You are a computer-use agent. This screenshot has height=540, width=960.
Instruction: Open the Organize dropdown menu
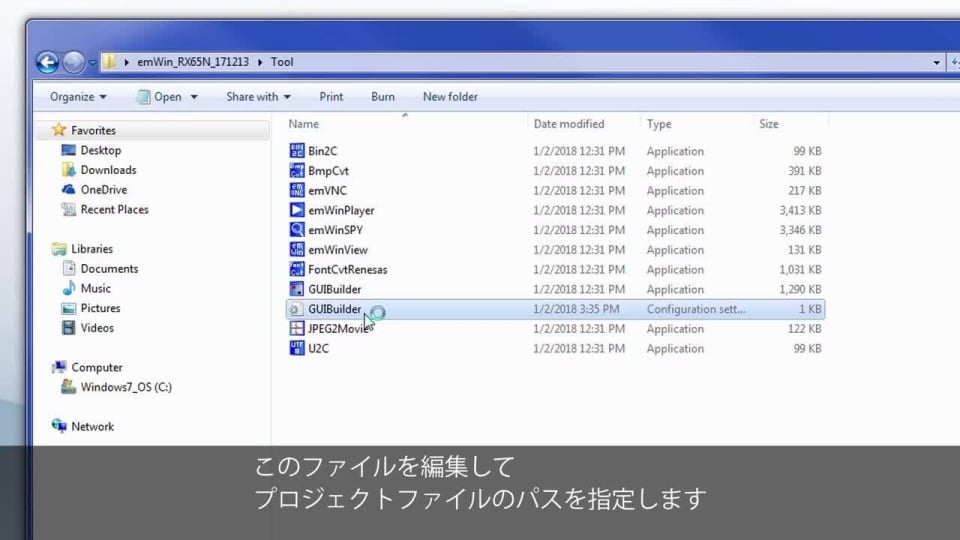point(78,97)
